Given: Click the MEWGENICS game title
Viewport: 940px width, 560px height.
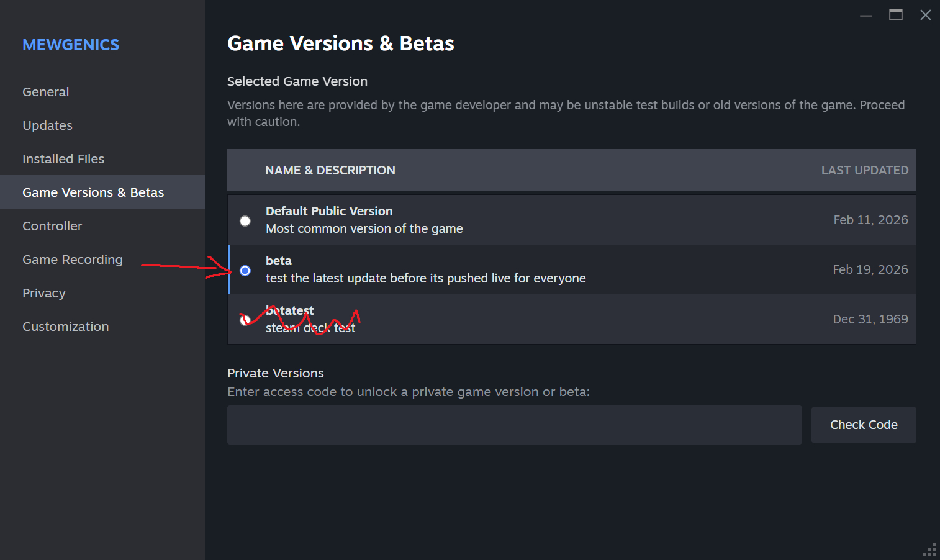Looking at the screenshot, I should (x=71, y=45).
